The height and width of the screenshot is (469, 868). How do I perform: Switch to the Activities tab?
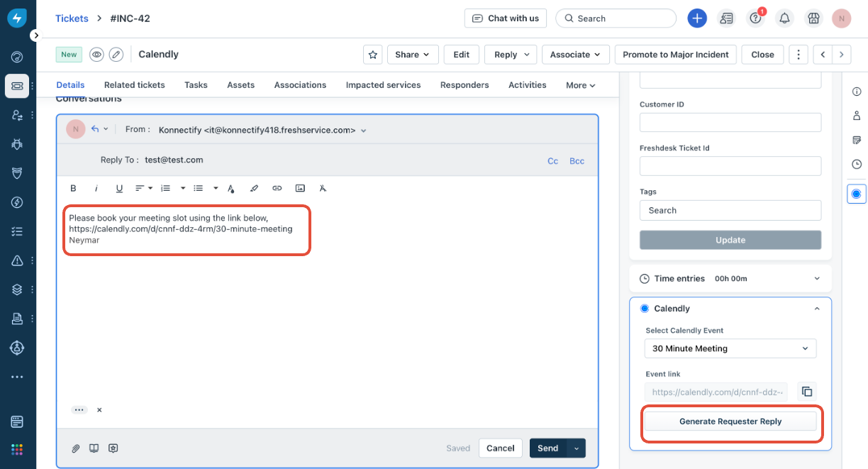coord(527,85)
